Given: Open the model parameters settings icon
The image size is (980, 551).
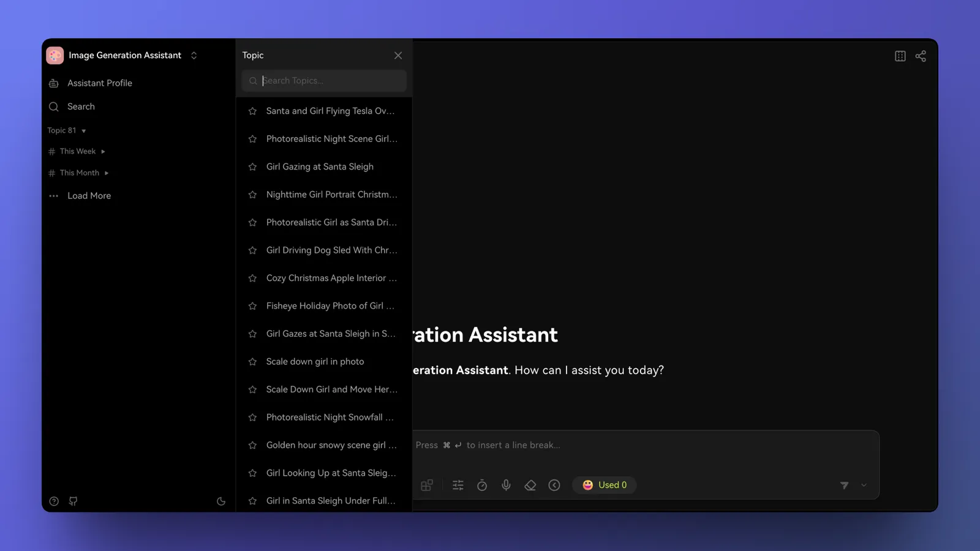Looking at the screenshot, I should coord(458,484).
